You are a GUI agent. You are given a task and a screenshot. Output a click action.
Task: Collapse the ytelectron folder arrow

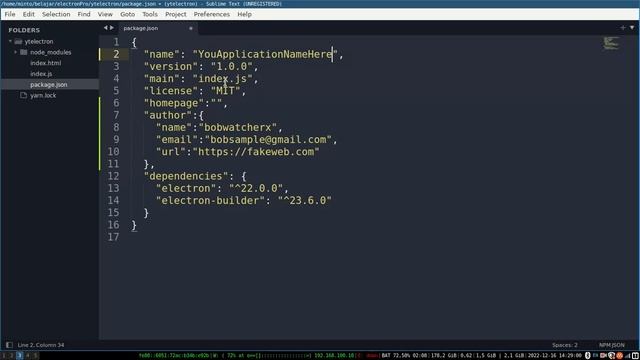[10, 41]
